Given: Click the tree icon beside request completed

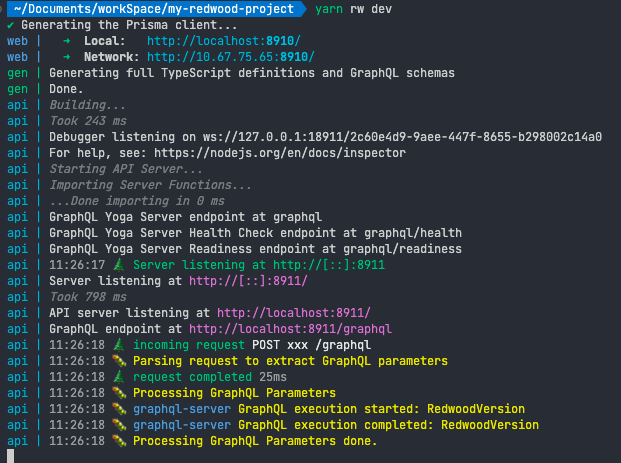Looking at the screenshot, I should 119,377.
